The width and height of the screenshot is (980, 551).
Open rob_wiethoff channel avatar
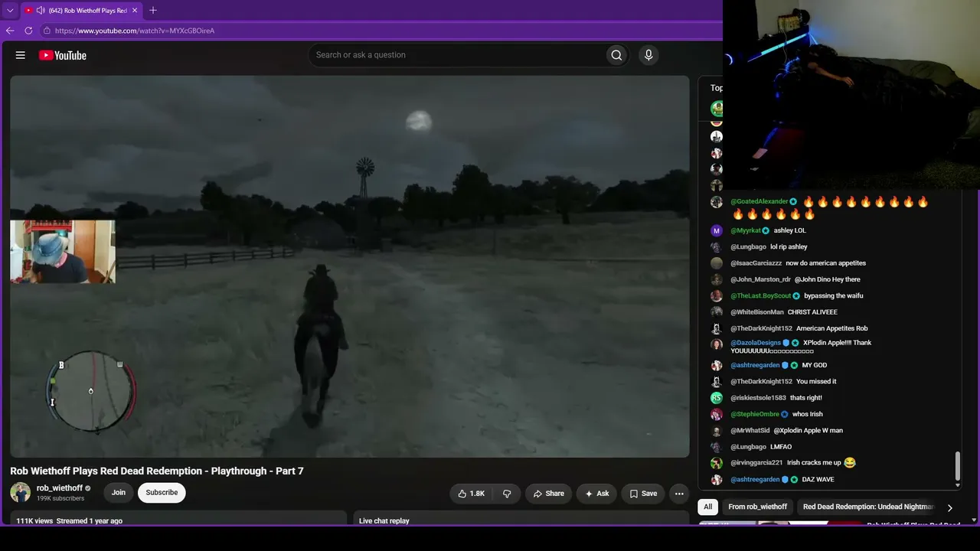21,492
